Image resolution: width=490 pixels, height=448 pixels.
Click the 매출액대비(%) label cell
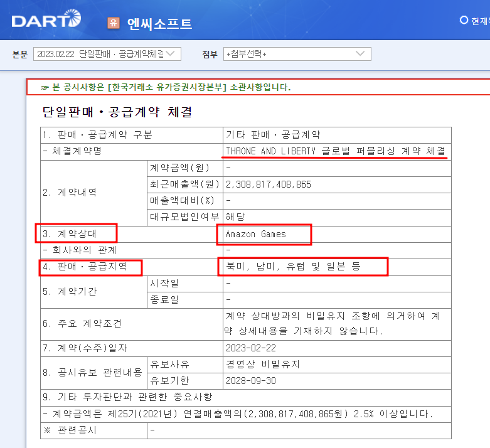click(185, 201)
